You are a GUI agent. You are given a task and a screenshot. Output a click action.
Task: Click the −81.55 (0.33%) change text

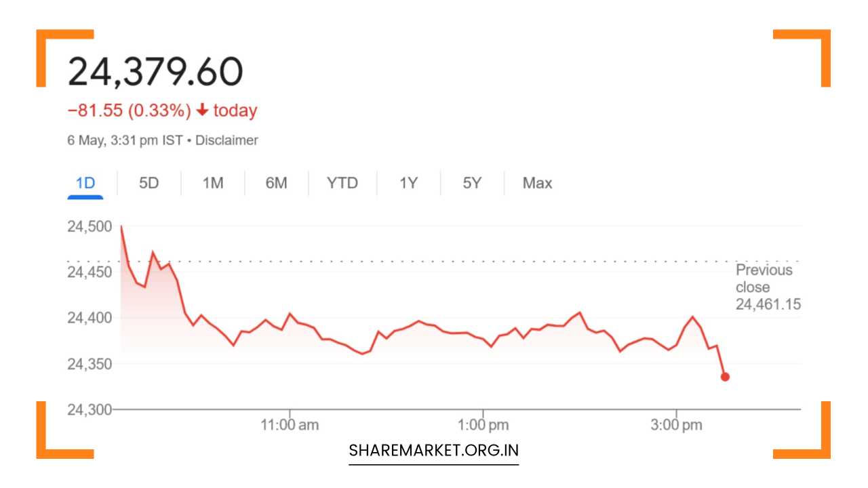(129, 110)
